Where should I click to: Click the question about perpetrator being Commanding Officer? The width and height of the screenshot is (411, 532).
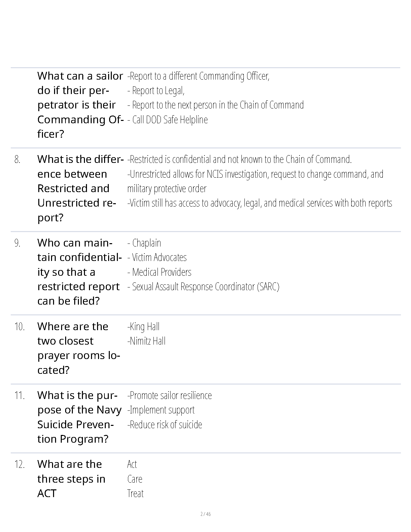pos(80,105)
